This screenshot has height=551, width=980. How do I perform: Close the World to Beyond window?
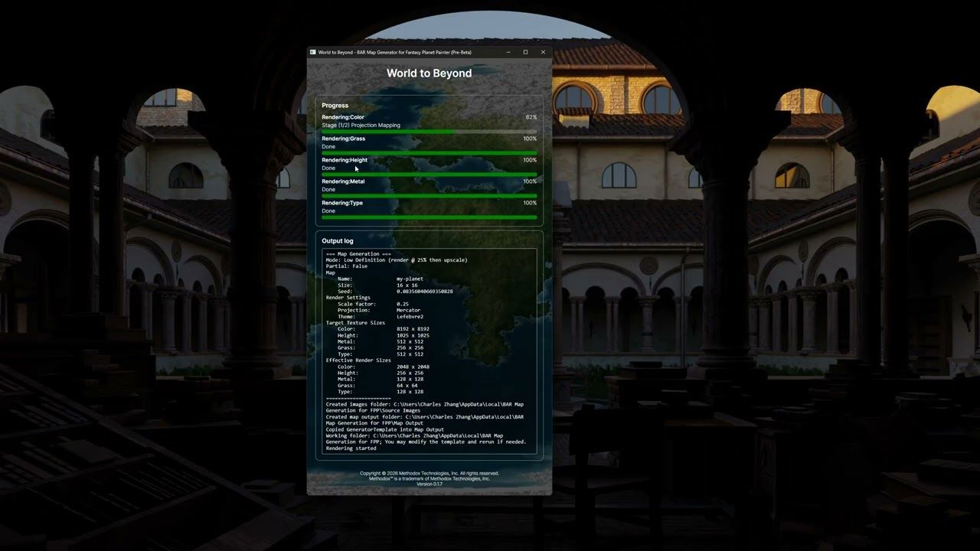(x=543, y=52)
